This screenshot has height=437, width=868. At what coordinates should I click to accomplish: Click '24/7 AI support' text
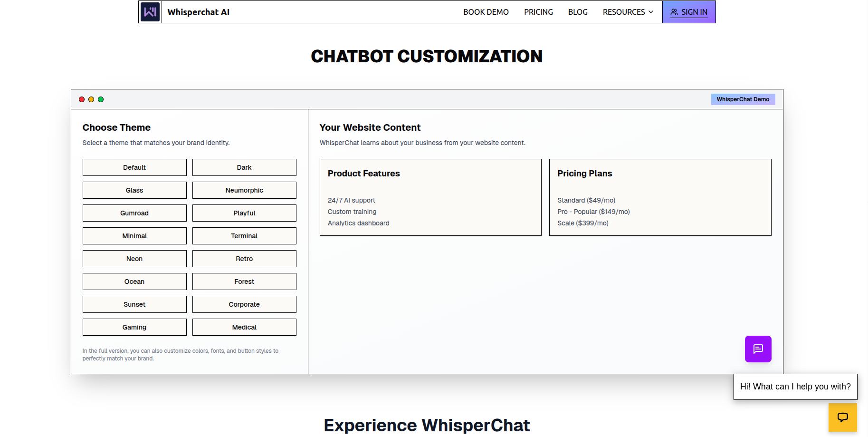[352, 200]
